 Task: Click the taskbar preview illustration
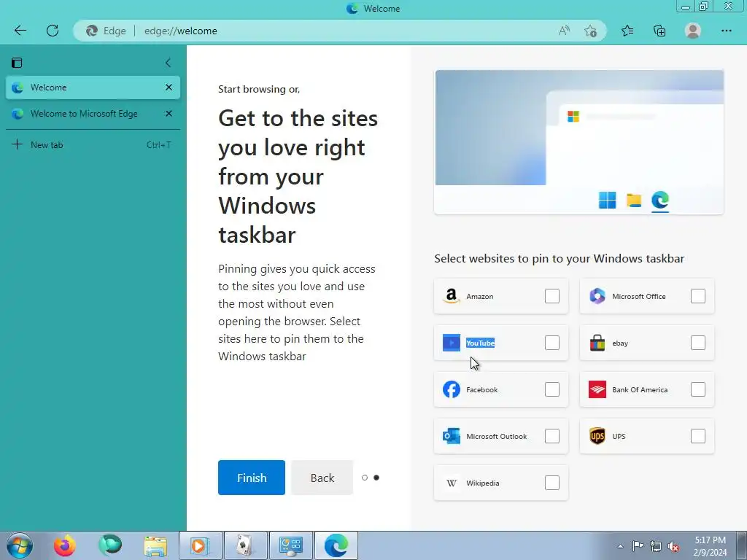coord(578,142)
